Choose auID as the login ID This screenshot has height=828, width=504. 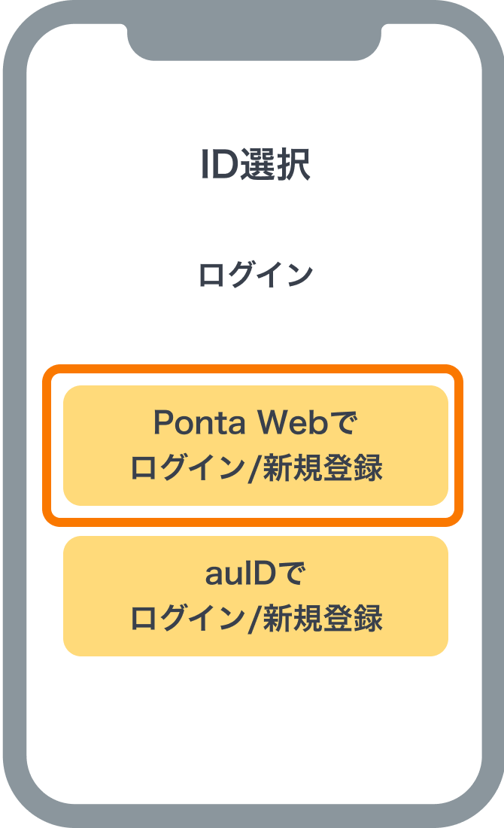[x=255, y=596]
